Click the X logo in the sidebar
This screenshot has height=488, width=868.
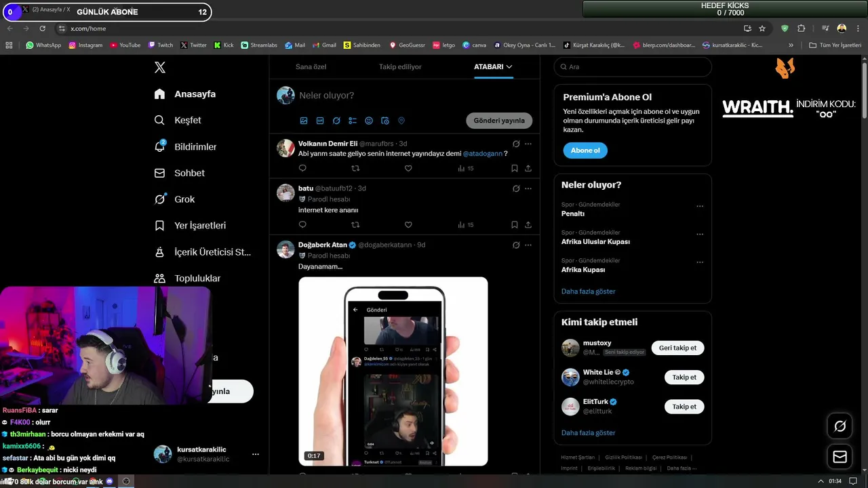click(159, 67)
